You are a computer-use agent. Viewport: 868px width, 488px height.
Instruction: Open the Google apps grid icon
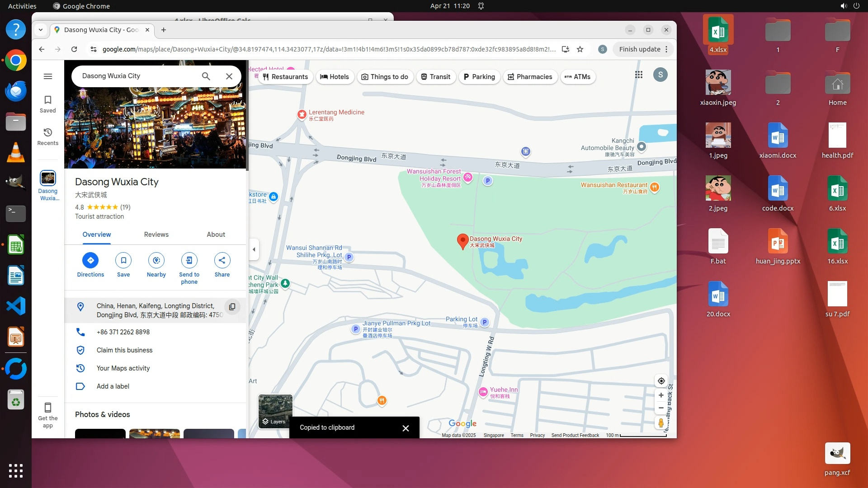(638, 75)
